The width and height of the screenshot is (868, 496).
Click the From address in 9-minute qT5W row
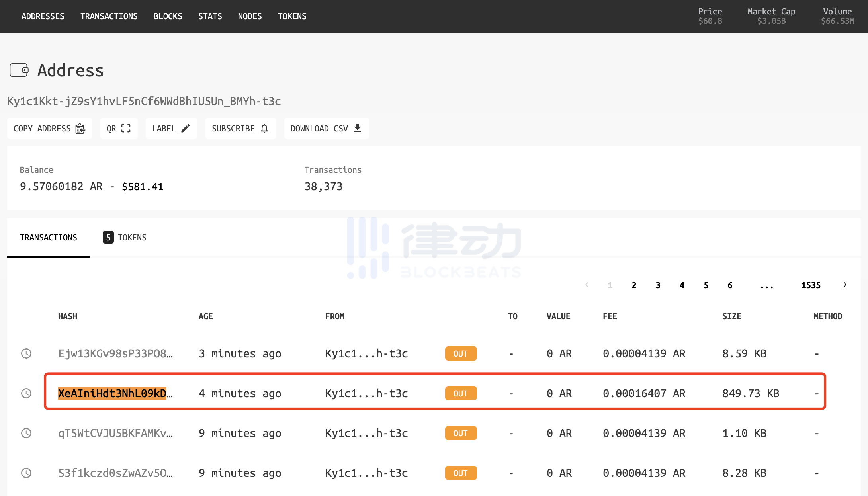coord(366,433)
